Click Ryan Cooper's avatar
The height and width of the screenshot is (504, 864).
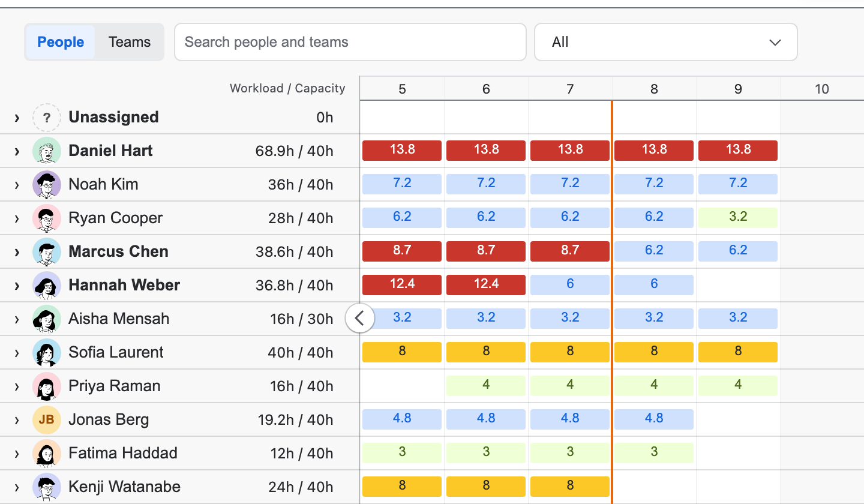tap(47, 218)
